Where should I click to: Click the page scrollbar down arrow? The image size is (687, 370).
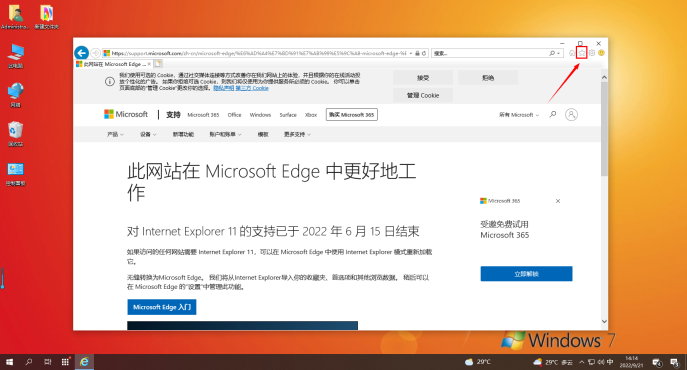tap(604, 321)
